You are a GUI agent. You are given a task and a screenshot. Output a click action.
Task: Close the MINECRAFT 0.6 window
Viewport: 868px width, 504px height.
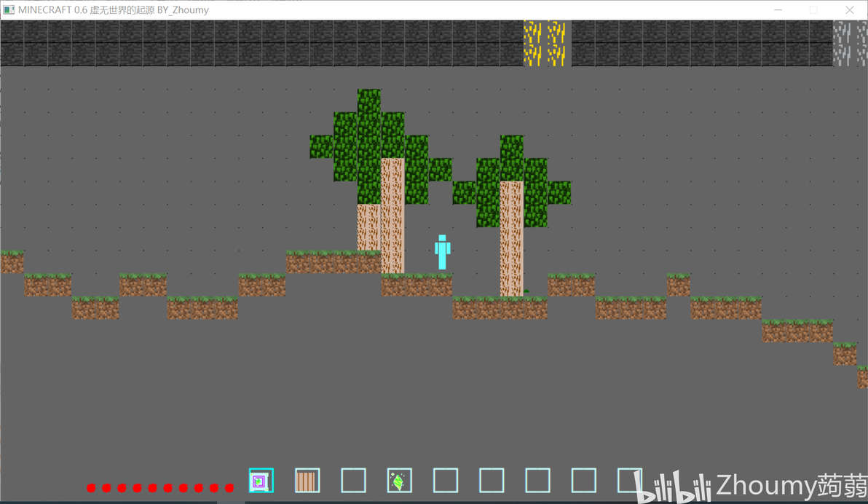pos(850,10)
